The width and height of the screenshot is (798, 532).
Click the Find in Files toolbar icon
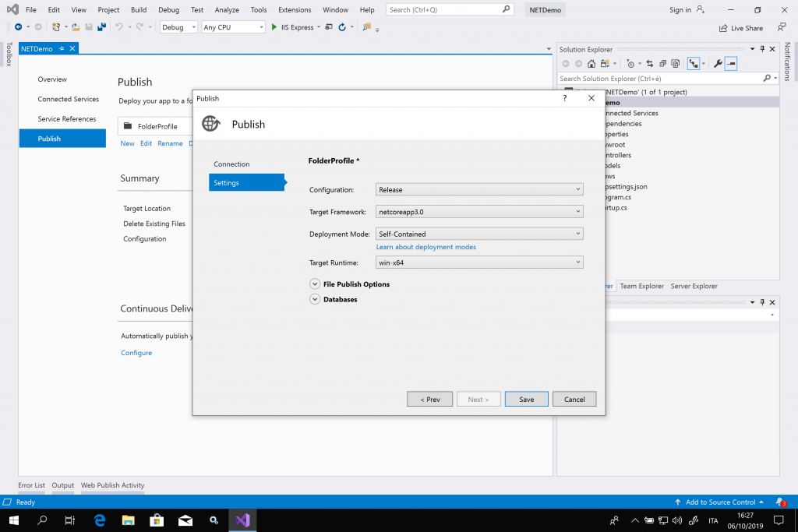click(366, 27)
